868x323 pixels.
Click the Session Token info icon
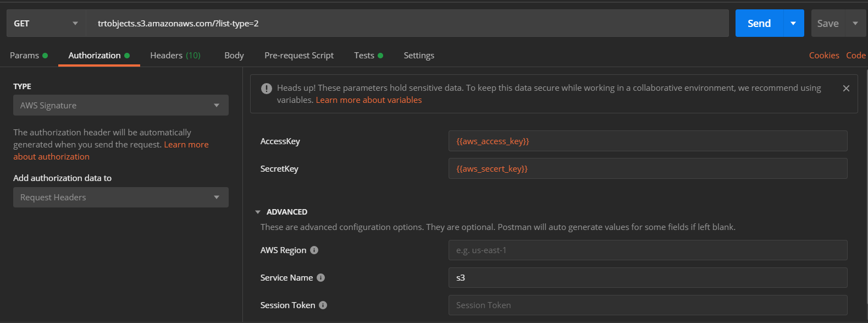pos(323,305)
